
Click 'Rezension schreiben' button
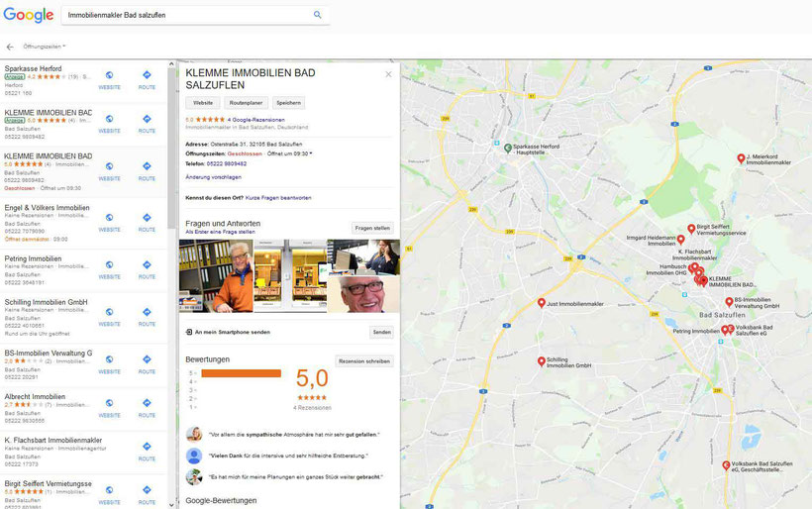pos(364,360)
